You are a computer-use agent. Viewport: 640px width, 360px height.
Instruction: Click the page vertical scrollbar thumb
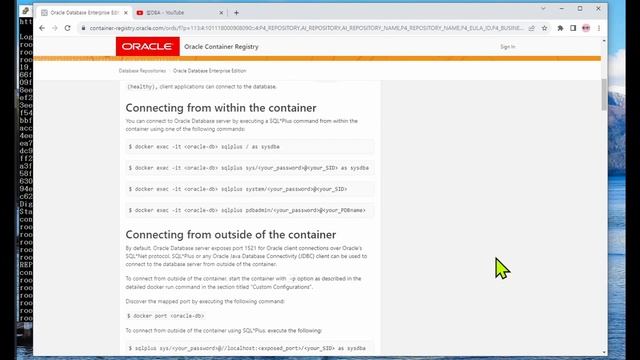tap(604, 94)
